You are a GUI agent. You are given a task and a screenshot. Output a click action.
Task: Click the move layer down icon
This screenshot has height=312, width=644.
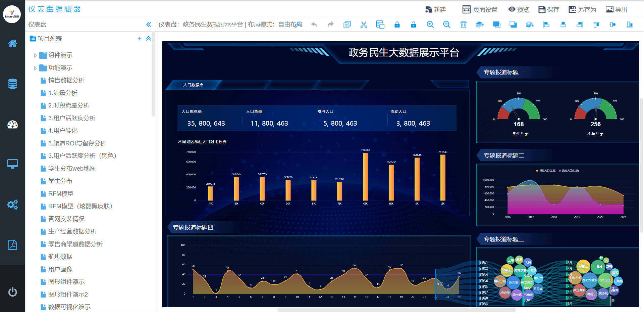530,25
